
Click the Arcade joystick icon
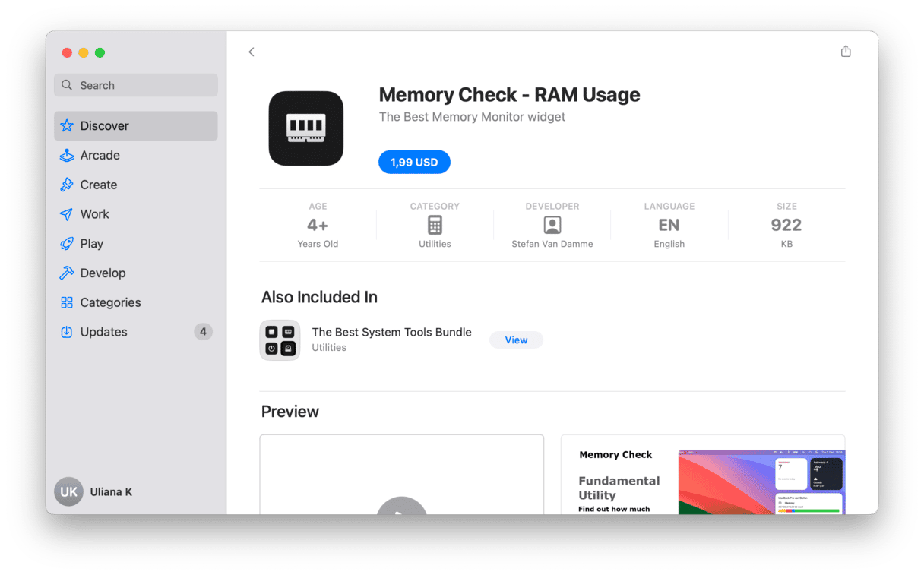[x=67, y=155]
